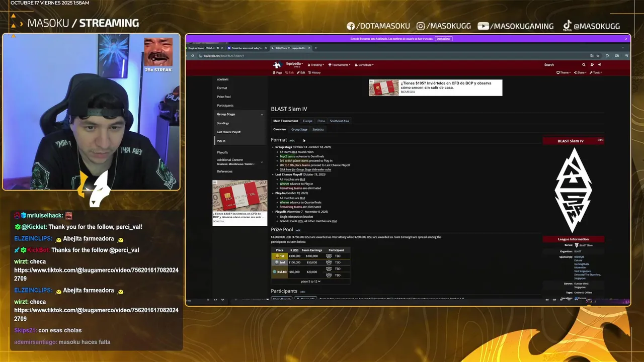The image size is (644, 362).
Task: Focus the Search input field
Action: pyautogui.click(x=561, y=65)
